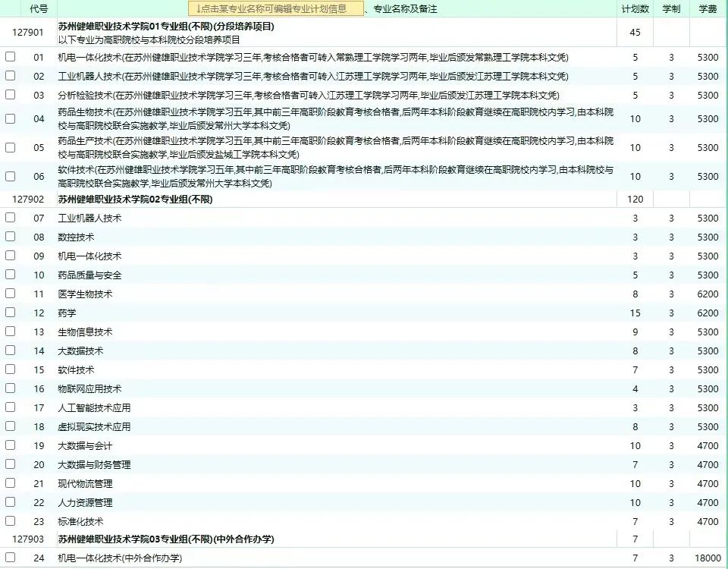Select group row 苏州健雄职业技术学院03专业组 (中外合作办学)

pos(166,539)
